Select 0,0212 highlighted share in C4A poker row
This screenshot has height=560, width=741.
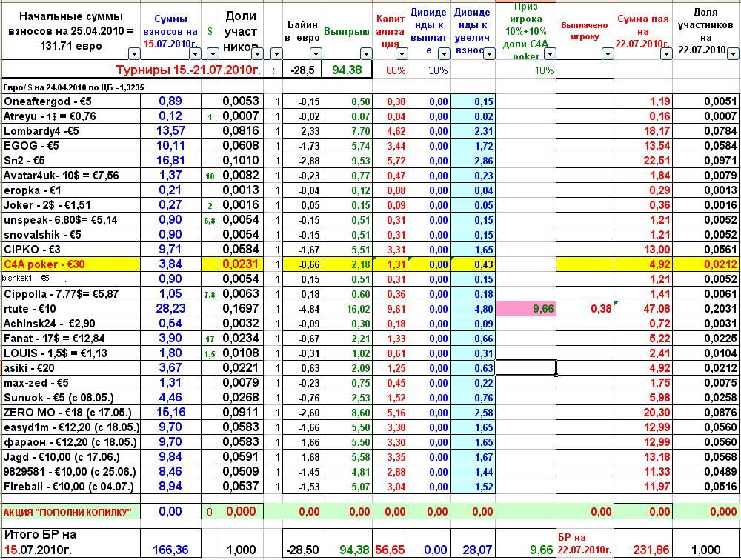point(706,264)
